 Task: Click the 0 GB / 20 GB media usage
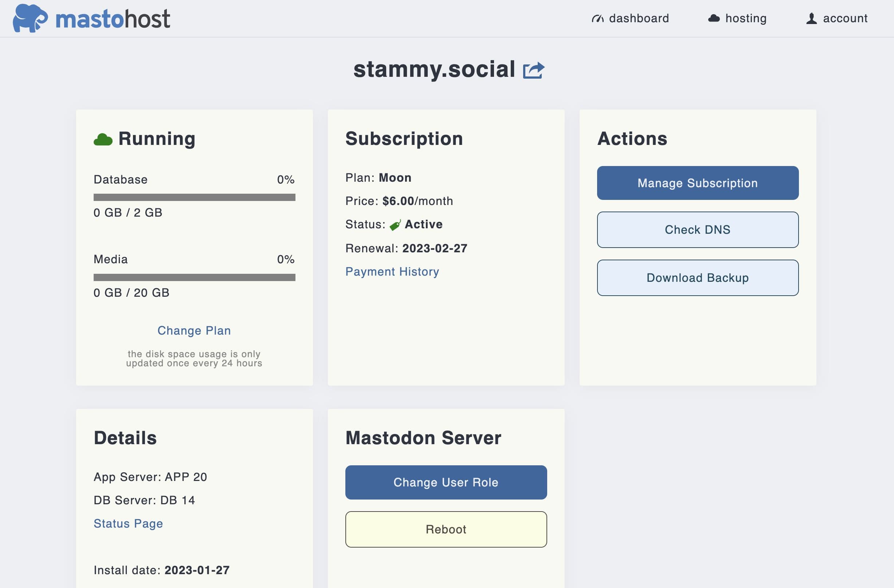point(132,292)
